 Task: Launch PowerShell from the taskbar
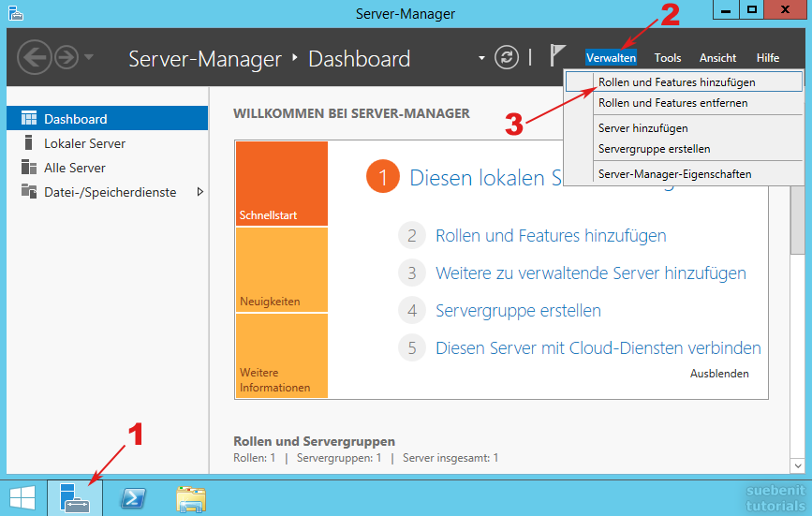tap(133, 498)
